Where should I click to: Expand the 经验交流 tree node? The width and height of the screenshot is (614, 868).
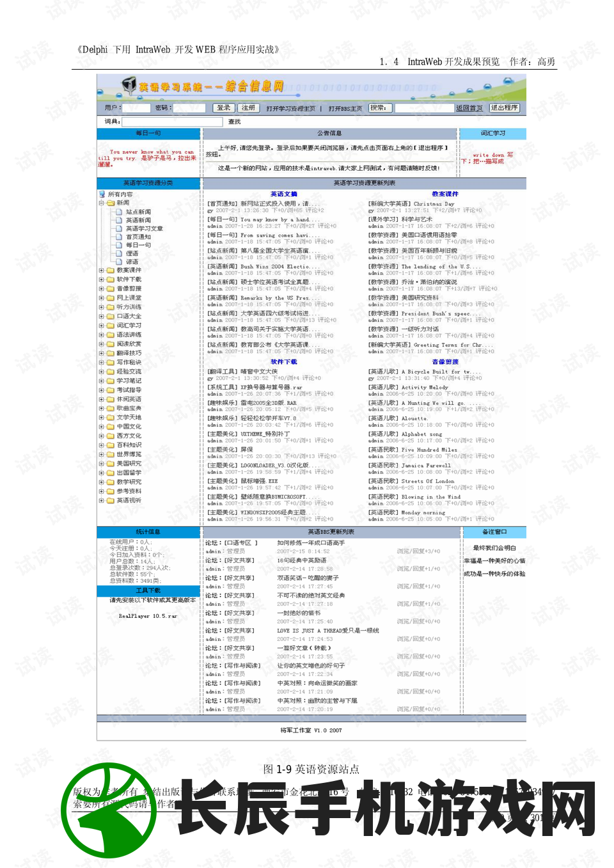[x=101, y=372]
